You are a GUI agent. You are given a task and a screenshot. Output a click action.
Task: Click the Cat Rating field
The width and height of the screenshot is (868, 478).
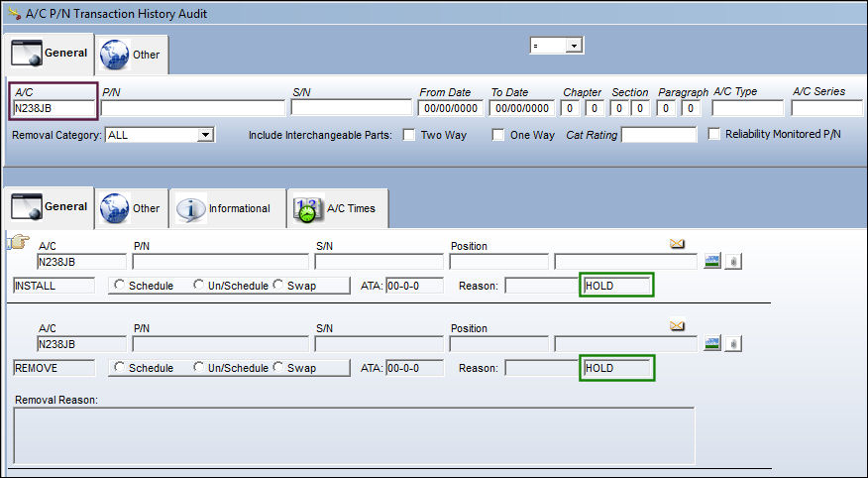(x=659, y=135)
